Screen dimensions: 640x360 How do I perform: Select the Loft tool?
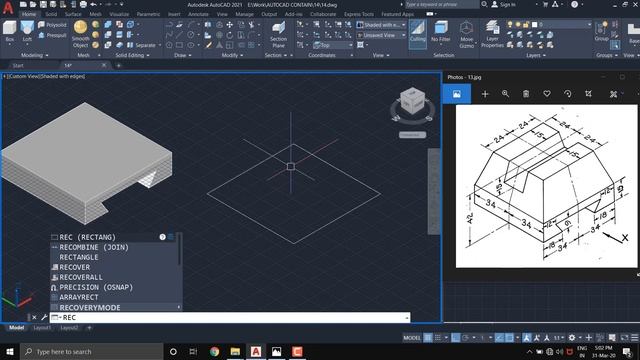[27, 32]
